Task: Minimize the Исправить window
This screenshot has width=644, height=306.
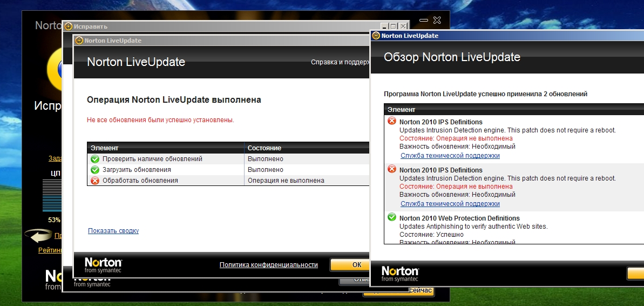Action: tap(384, 26)
